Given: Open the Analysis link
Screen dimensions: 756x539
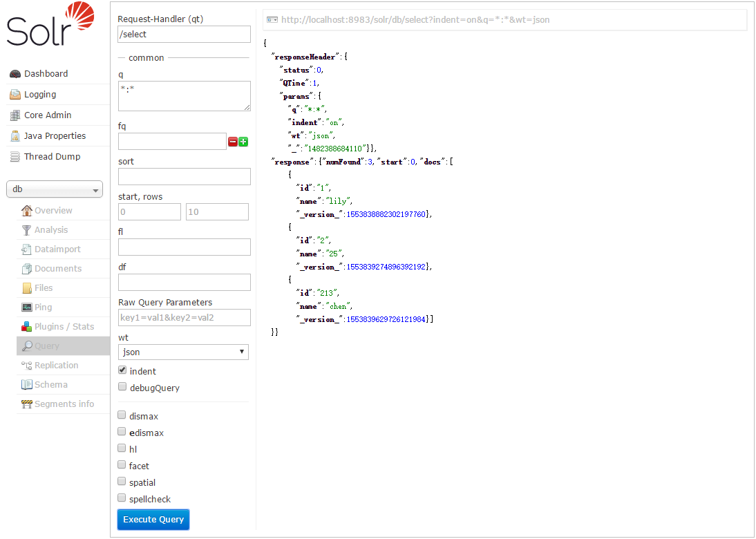Looking at the screenshot, I should (x=51, y=230).
